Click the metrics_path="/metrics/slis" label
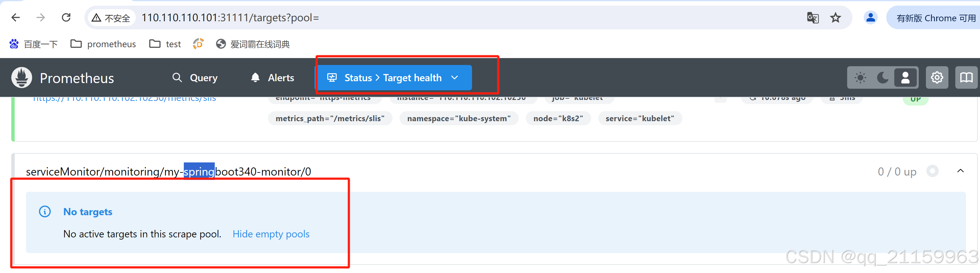This screenshot has height=273, width=980. click(x=330, y=118)
